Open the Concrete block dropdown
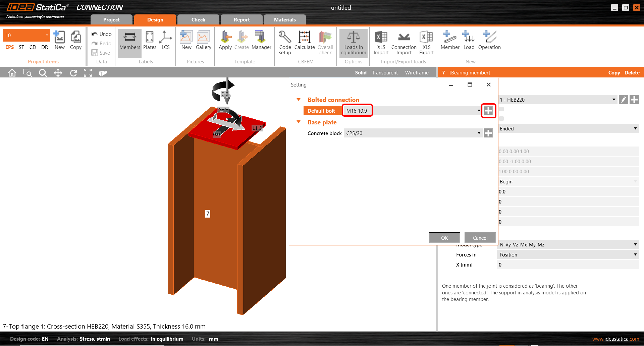Image resolution: width=644 pixels, height=346 pixels. point(479,133)
